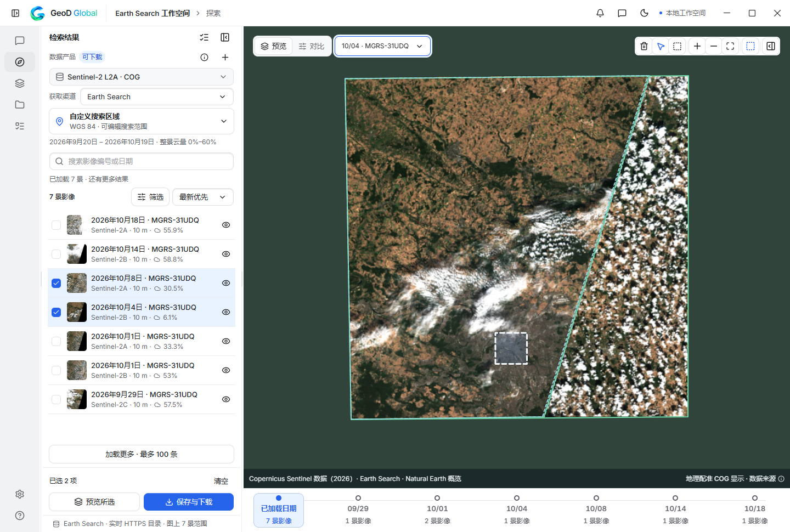Screen dimensions: 790x532
Task: Open the layers stack sidebar icon
Action: [x=20, y=83]
